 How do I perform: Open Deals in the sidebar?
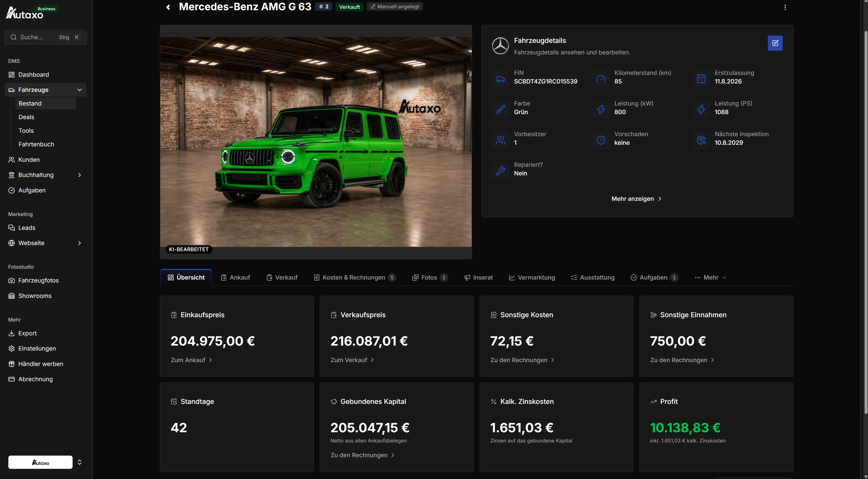point(46,117)
